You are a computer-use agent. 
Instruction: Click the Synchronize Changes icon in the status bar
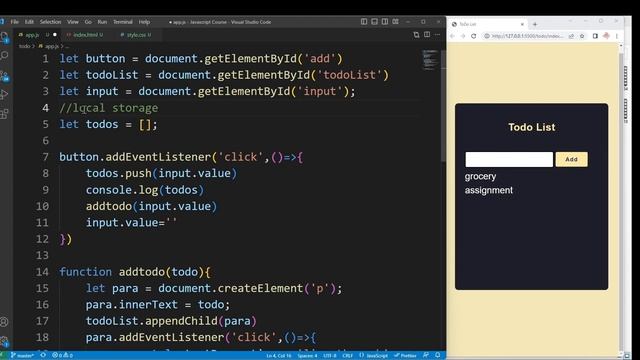43,356
